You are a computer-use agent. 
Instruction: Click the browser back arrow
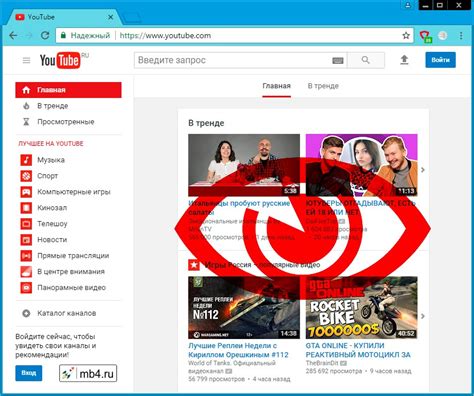13,35
